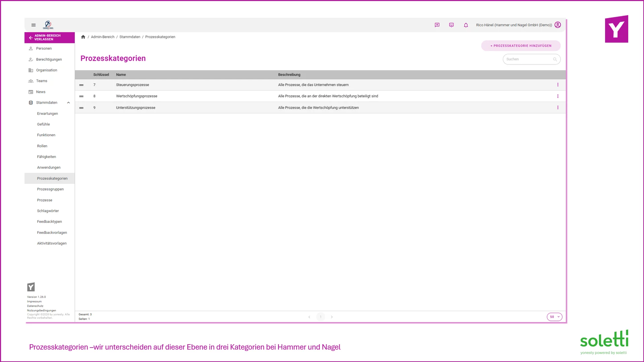Click Stammdaten breadcrumb link
This screenshot has width=644, height=362.
click(x=130, y=37)
